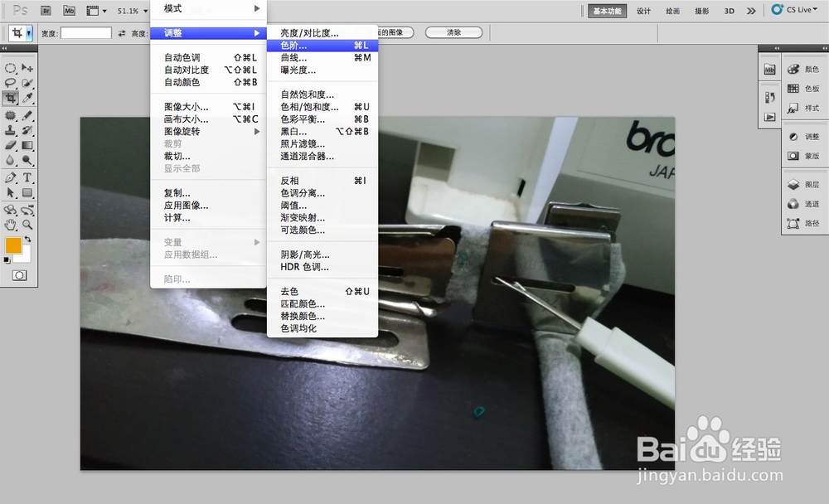
Task: Switch to the 设计 workspace tab
Action: 644,12
